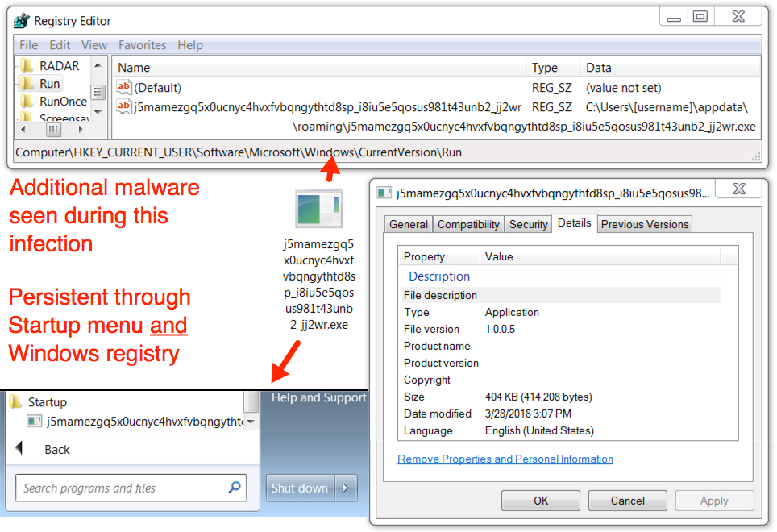Open the View menu in Registry Editor
This screenshot has width=777, height=532.
tap(94, 45)
